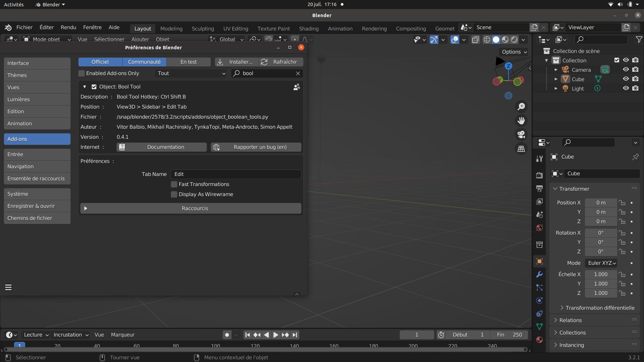Show Officiel add-ons filter button

click(100, 62)
